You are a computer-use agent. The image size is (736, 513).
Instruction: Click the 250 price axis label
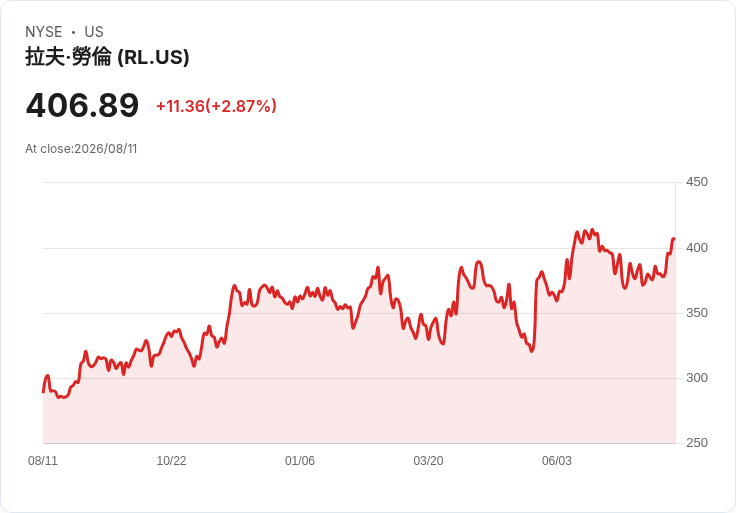point(697,443)
